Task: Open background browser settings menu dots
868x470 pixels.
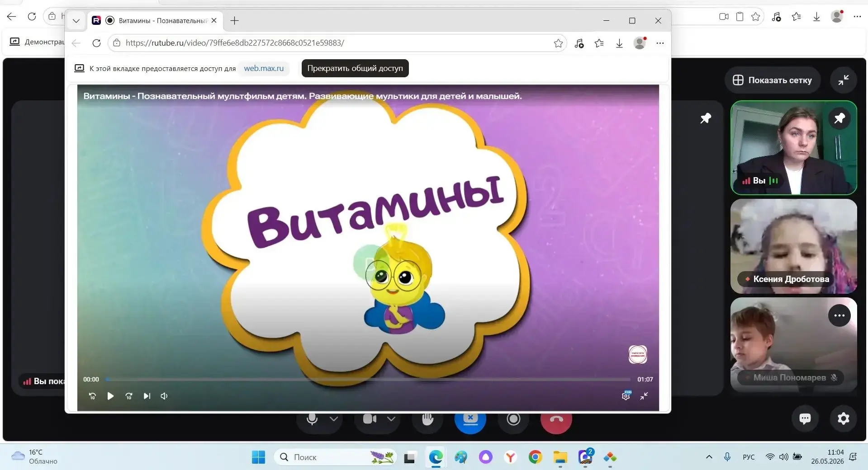Action: [857, 17]
